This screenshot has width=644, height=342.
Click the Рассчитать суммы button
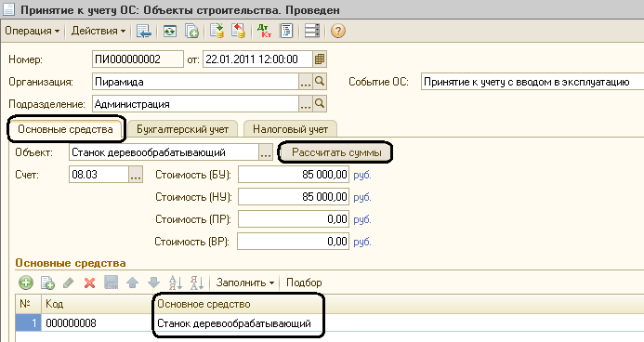pos(336,152)
